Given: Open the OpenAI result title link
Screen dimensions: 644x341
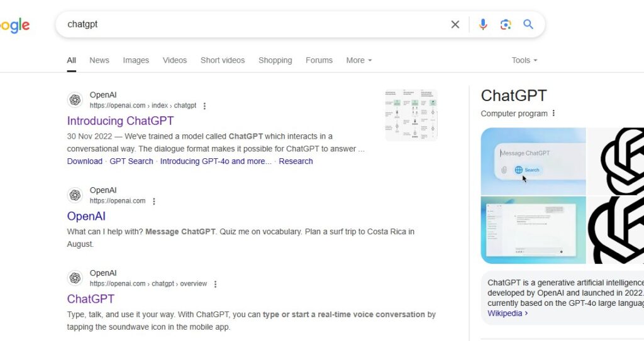Looking at the screenshot, I should click(86, 216).
